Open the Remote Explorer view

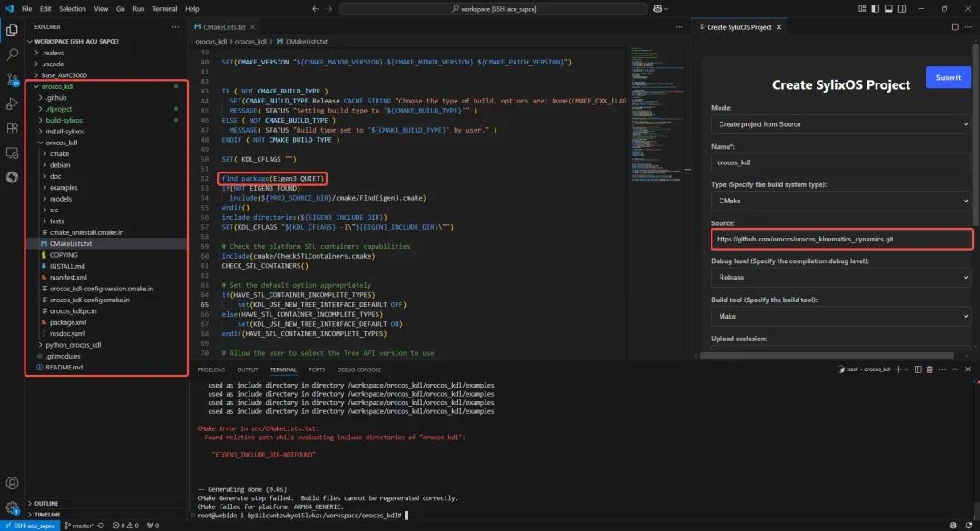(12, 152)
